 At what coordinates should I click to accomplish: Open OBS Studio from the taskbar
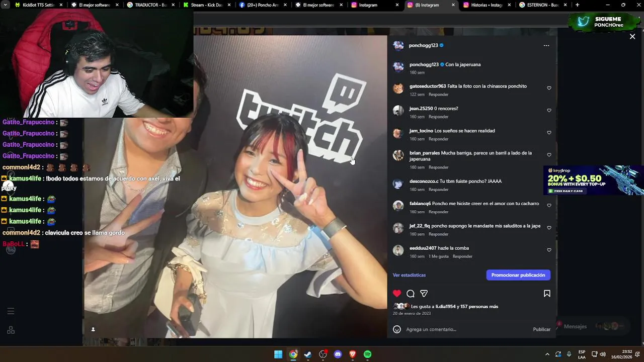[323, 354]
